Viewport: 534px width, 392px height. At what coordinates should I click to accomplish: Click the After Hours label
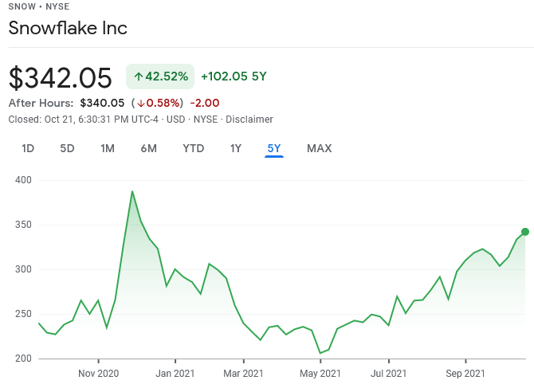tap(41, 103)
